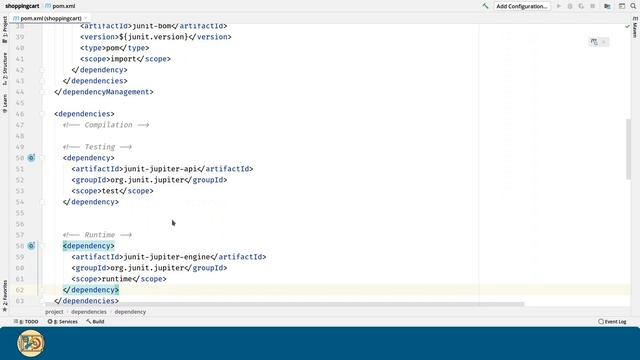640x360 pixels.
Task: Click the vertical editor scrollbar thumb
Action: point(628,149)
